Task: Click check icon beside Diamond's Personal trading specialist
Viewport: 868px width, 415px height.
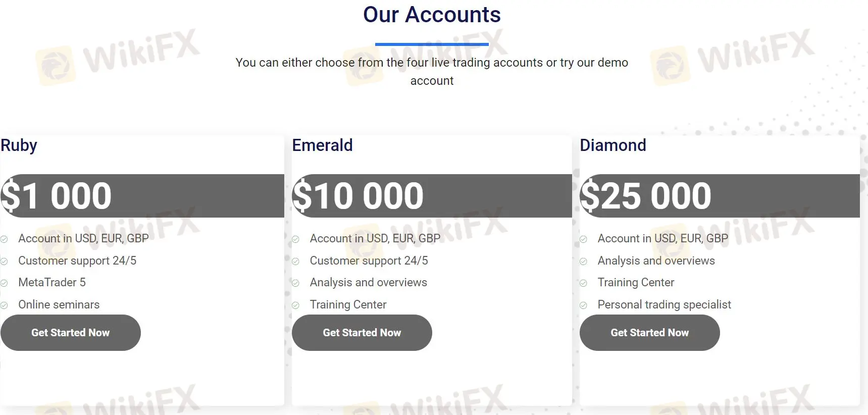Action: pyautogui.click(x=583, y=305)
